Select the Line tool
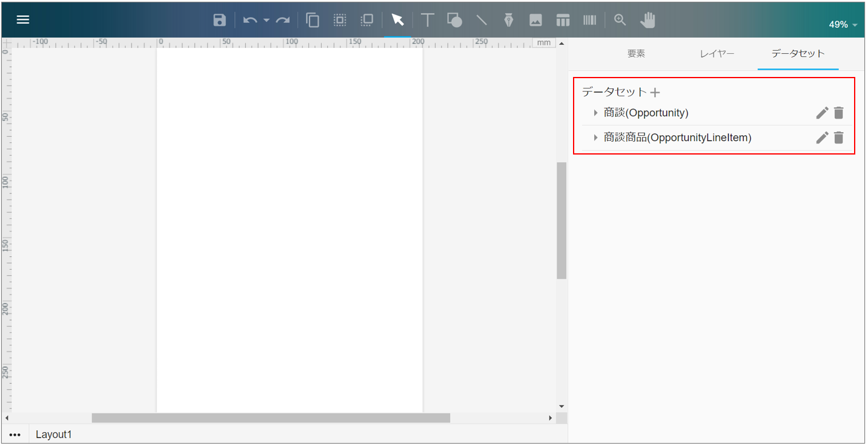 pyautogui.click(x=482, y=20)
